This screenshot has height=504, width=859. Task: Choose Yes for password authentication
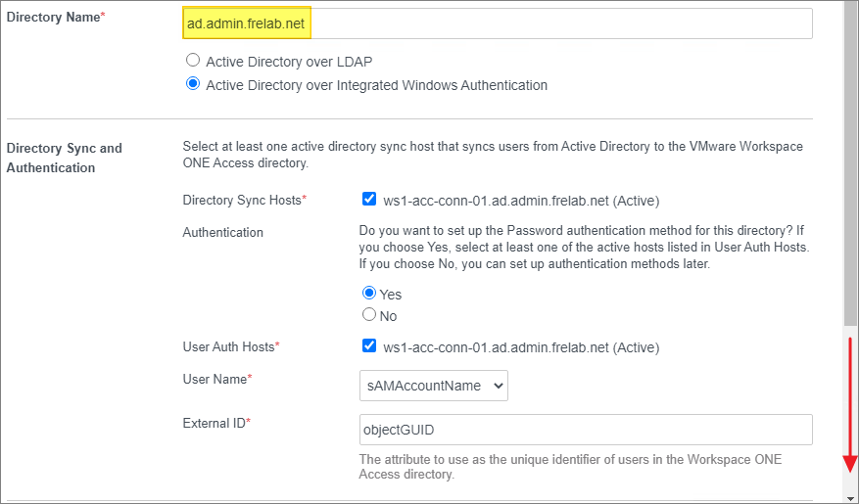tap(369, 294)
